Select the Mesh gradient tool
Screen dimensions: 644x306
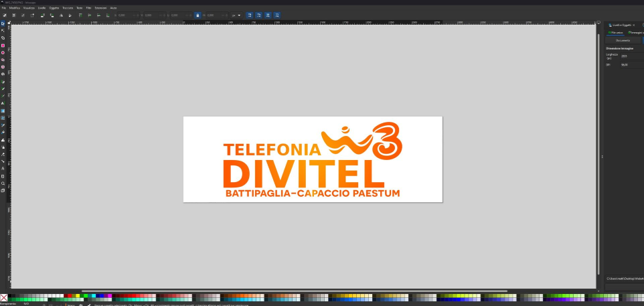pos(3,118)
